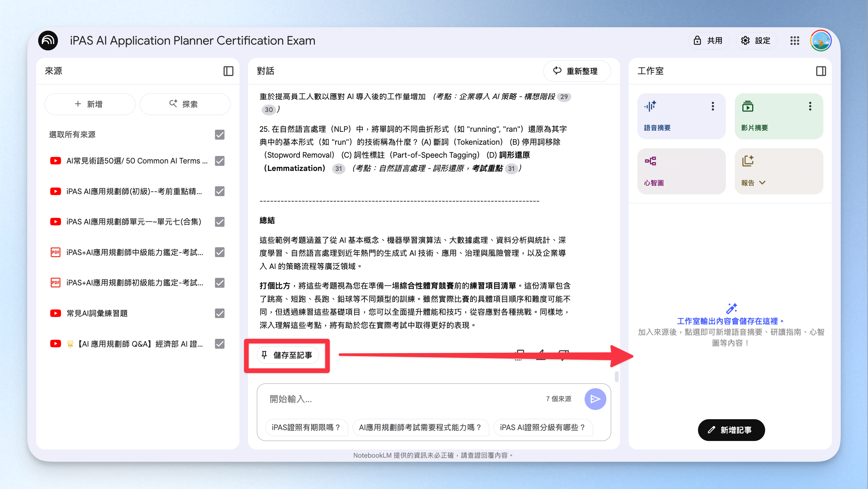Uncheck the 常見AI詞彙練習題 source
868x489 pixels.
(x=220, y=313)
